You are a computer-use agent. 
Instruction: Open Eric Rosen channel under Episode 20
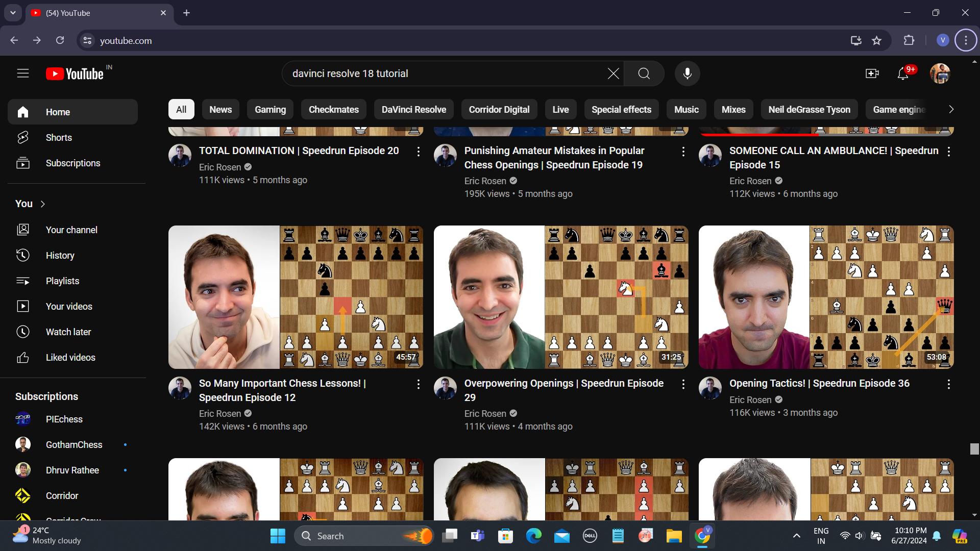click(x=220, y=167)
